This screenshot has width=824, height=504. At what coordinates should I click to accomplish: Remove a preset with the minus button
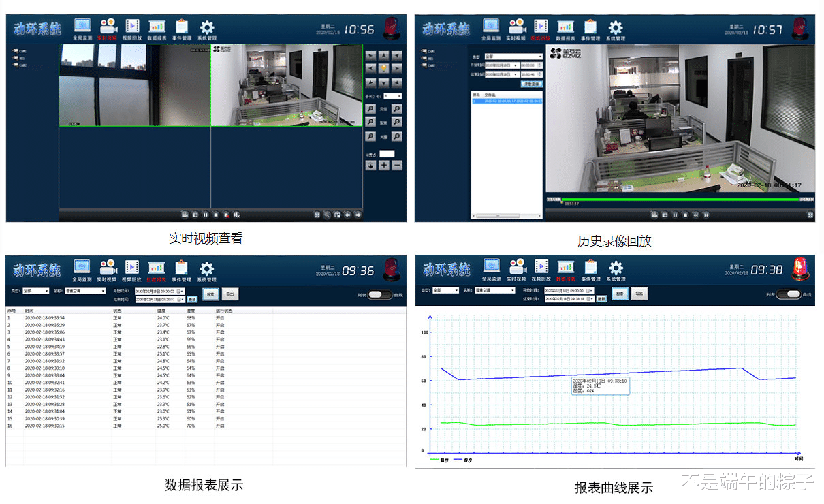[397, 166]
